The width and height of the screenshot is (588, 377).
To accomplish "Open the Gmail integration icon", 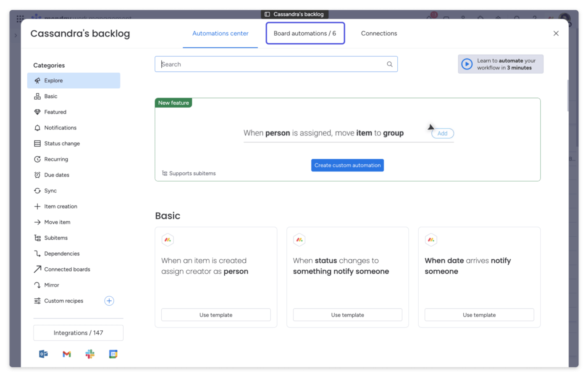I will pyautogui.click(x=67, y=354).
